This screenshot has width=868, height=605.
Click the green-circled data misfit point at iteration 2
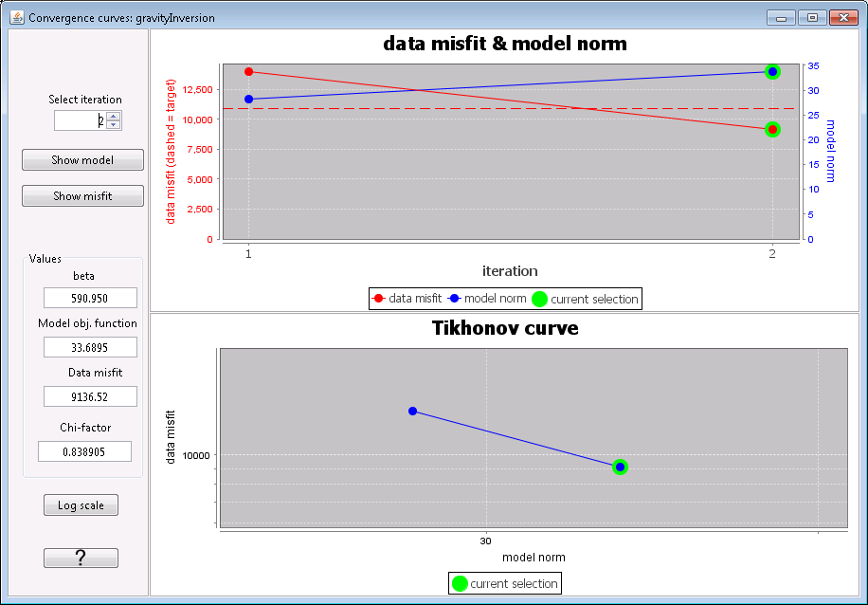(773, 130)
